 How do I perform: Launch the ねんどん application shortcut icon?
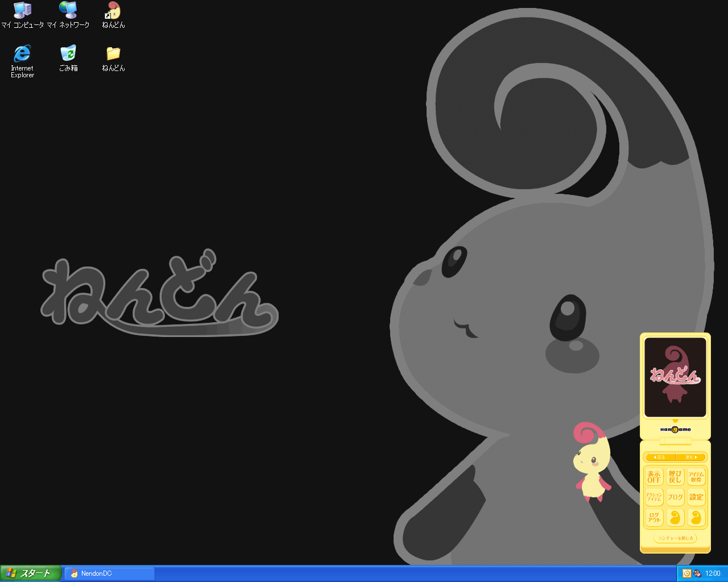tap(113, 10)
